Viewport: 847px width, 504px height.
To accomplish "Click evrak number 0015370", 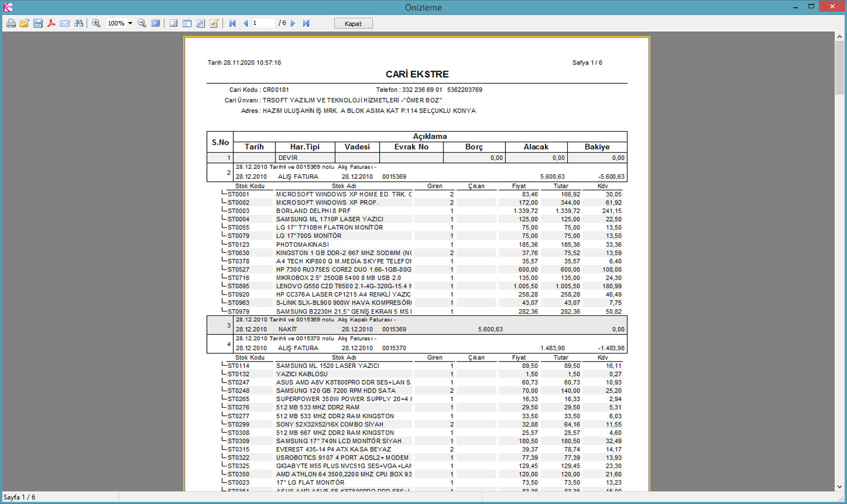I will pyautogui.click(x=394, y=348).
